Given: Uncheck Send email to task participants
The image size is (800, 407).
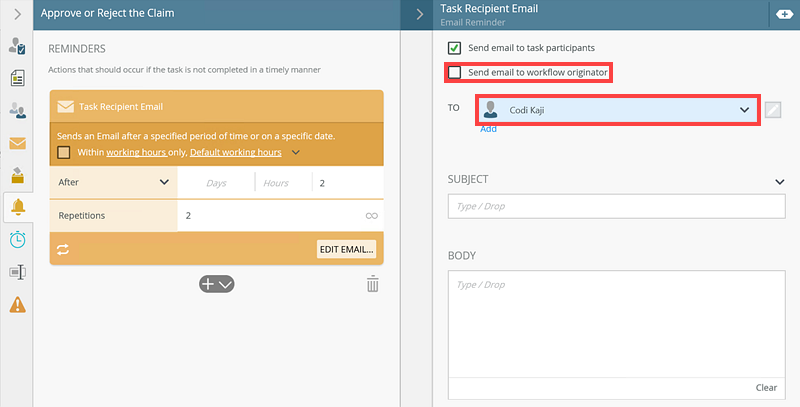Looking at the screenshot, I should (x=454, y=48).
